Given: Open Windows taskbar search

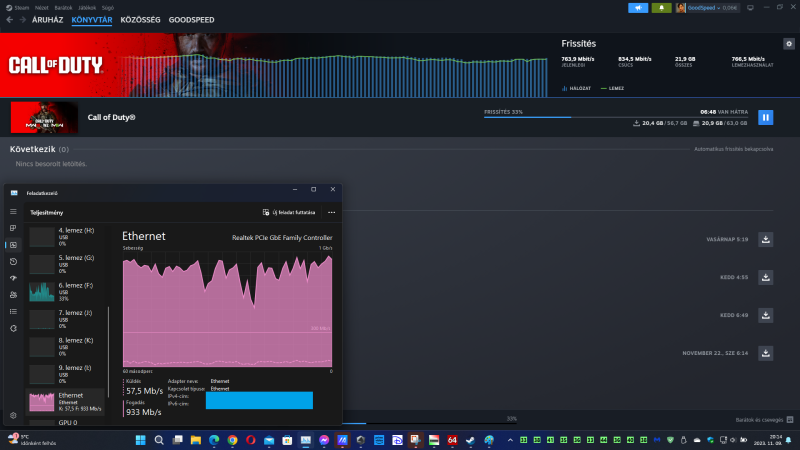Looking at the screenshot, I should [159, 440].
